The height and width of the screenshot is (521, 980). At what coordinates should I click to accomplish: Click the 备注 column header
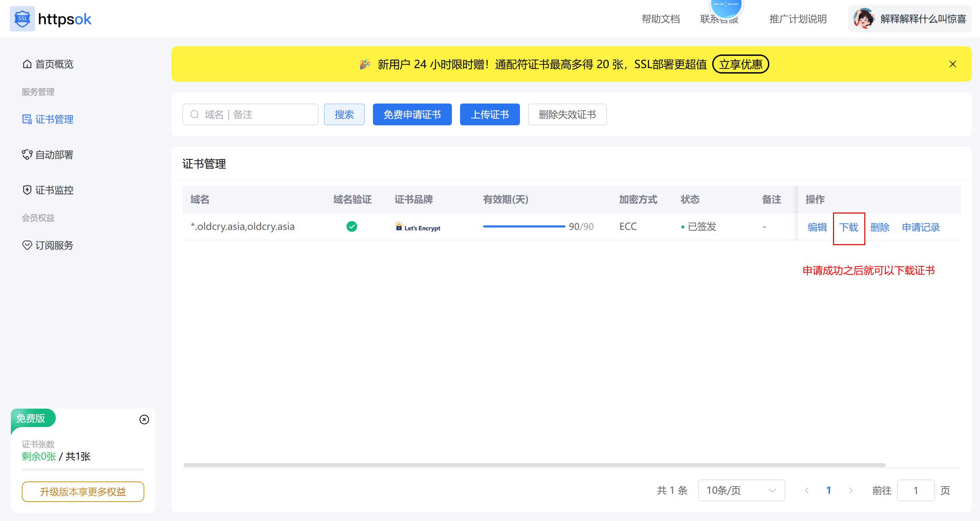coord(771,199)
